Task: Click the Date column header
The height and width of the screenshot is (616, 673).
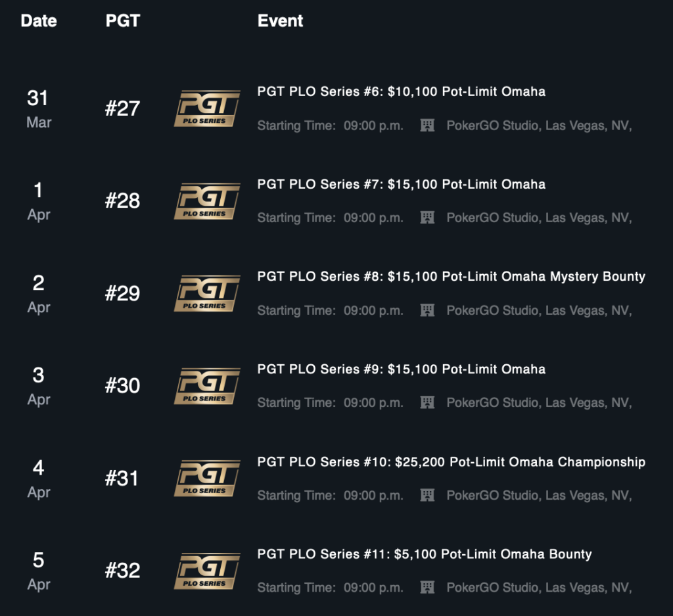Action: click(x=39, y=20)
